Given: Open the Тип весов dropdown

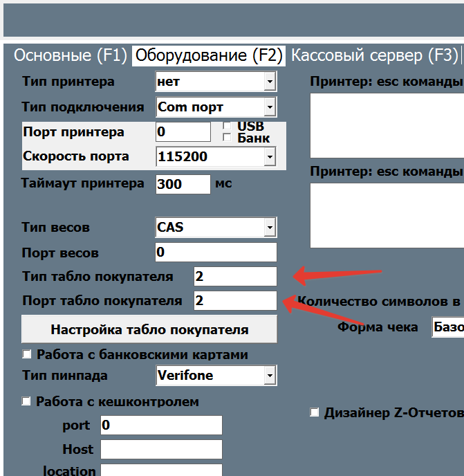Looking at the screenshot, I should 269,228.
